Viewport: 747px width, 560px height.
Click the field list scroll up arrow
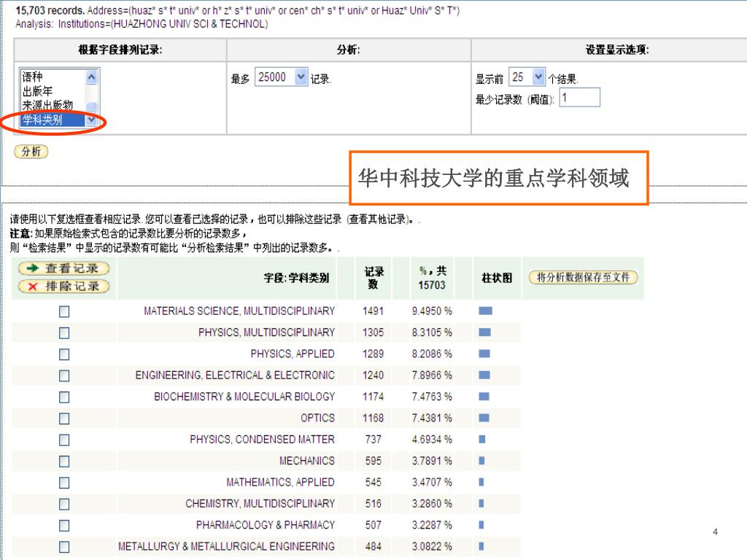(92, 77)
